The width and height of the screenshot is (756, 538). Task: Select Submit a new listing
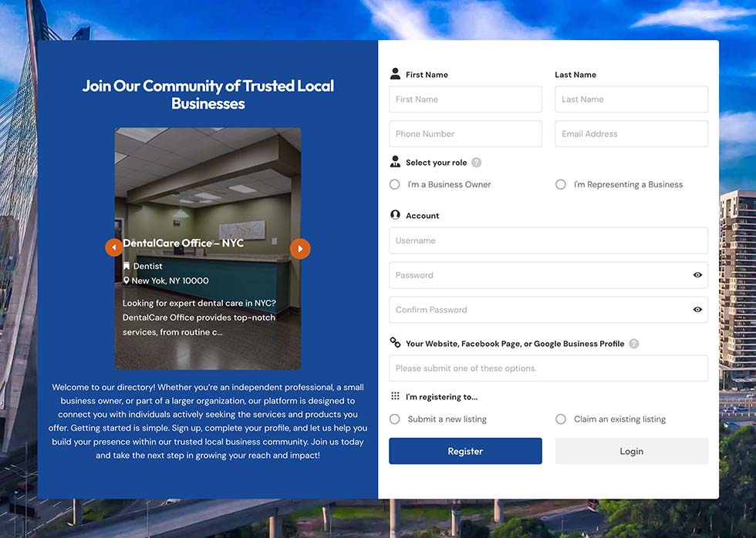click(x=395, y=419)
